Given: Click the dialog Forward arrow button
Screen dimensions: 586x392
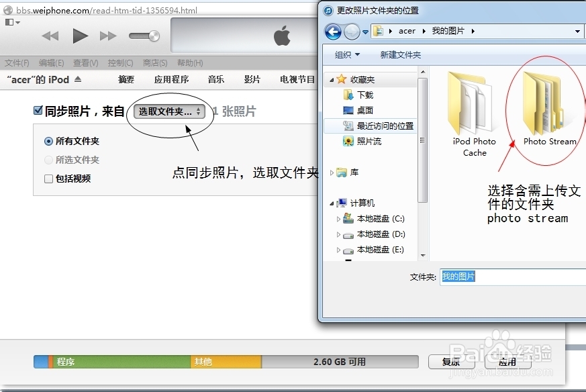Looking at the screenshot, I should click(351, 32).
